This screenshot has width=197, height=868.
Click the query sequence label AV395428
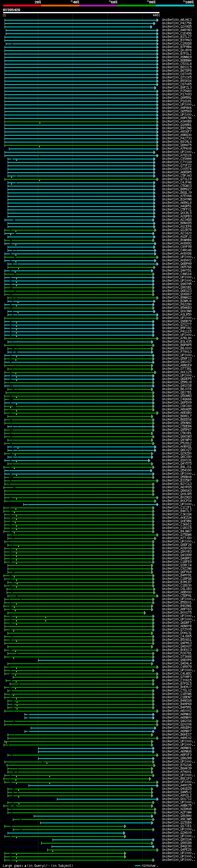click(x=11, y=10)
